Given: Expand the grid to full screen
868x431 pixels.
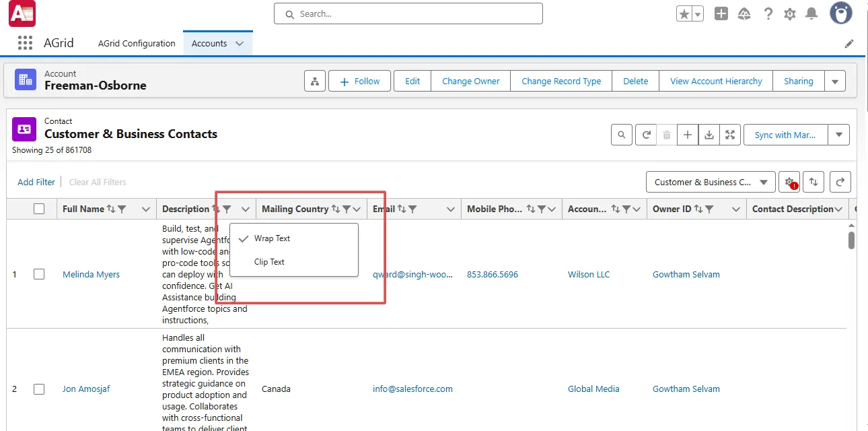Looking at the screenshot, I should point(730,135).
